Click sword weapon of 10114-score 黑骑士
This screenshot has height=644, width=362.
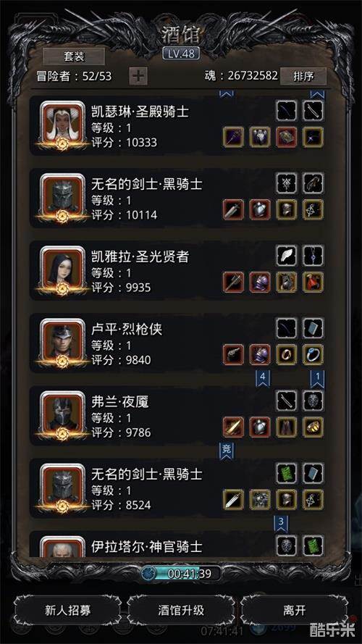point(234,210)
